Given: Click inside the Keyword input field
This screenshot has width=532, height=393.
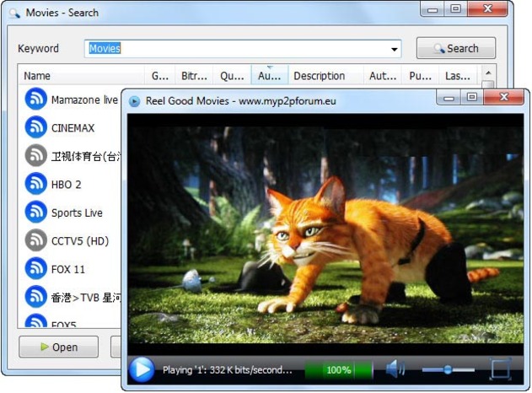Looking at the screenshot, I should tap(243, 49).
